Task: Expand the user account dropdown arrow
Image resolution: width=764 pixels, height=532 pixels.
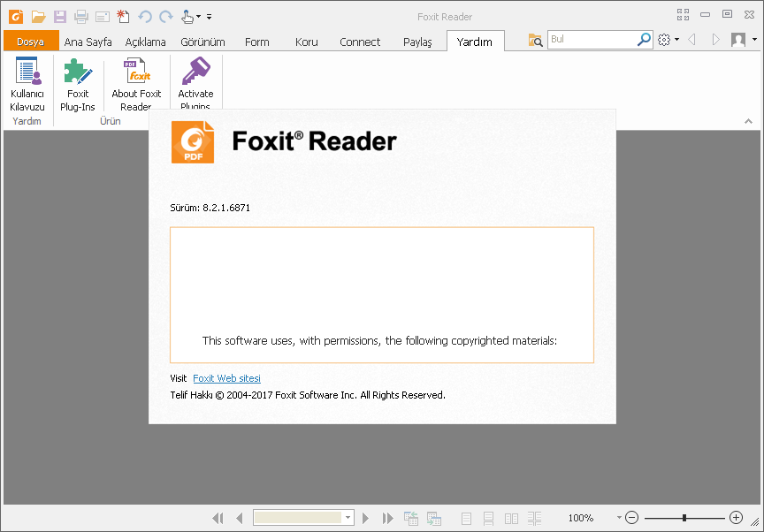Action: (x=754, y=40)
